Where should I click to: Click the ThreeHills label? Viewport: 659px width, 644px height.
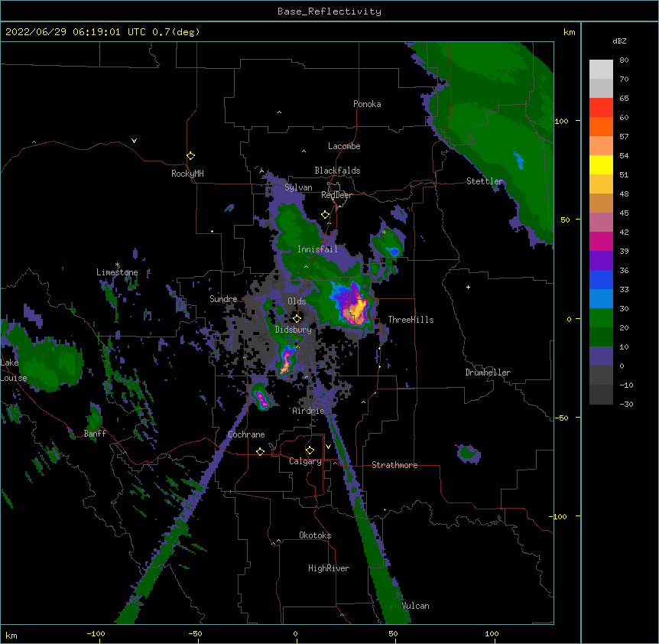point(411,320)
